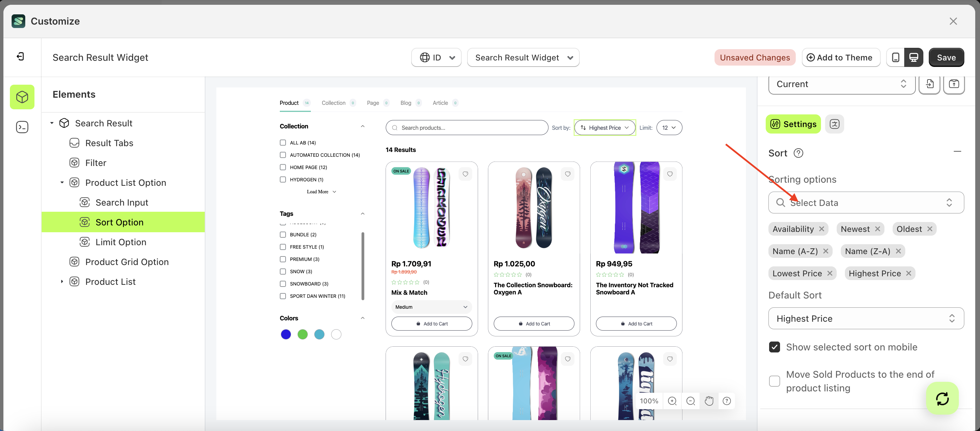
Task: Click the Save button
Action: point(946,57)
